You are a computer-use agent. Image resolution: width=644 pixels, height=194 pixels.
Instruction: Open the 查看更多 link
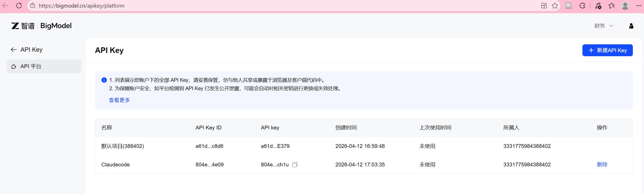click(119, 100)
